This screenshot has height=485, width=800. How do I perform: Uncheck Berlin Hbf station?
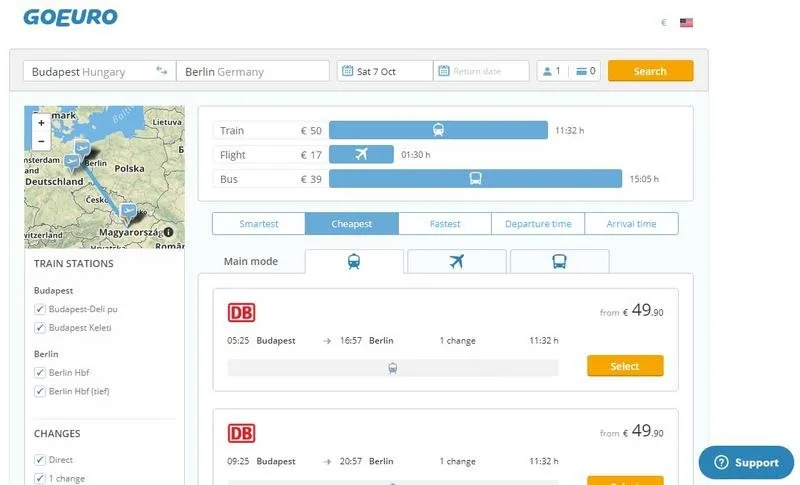(40, 372)
